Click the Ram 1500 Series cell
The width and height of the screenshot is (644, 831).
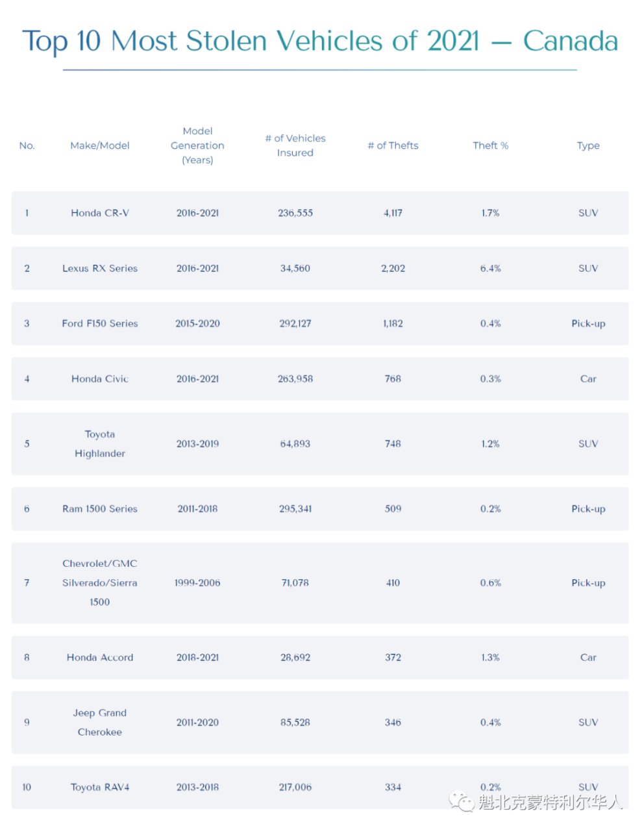coord(100,508)
